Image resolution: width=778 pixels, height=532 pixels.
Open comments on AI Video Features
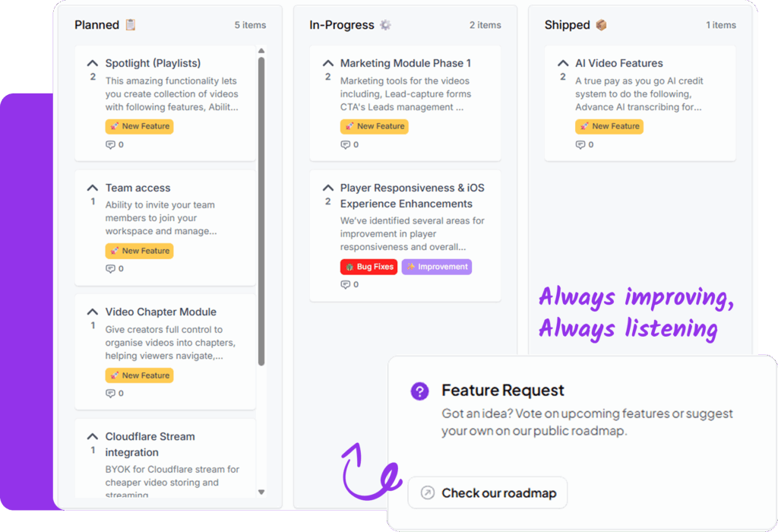pos(584,144)
